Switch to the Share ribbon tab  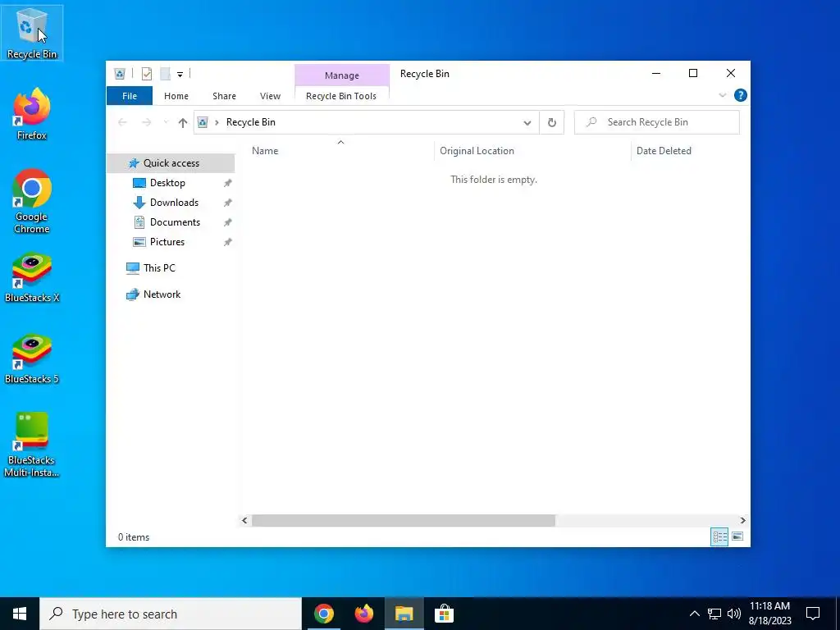coord(224,96)
